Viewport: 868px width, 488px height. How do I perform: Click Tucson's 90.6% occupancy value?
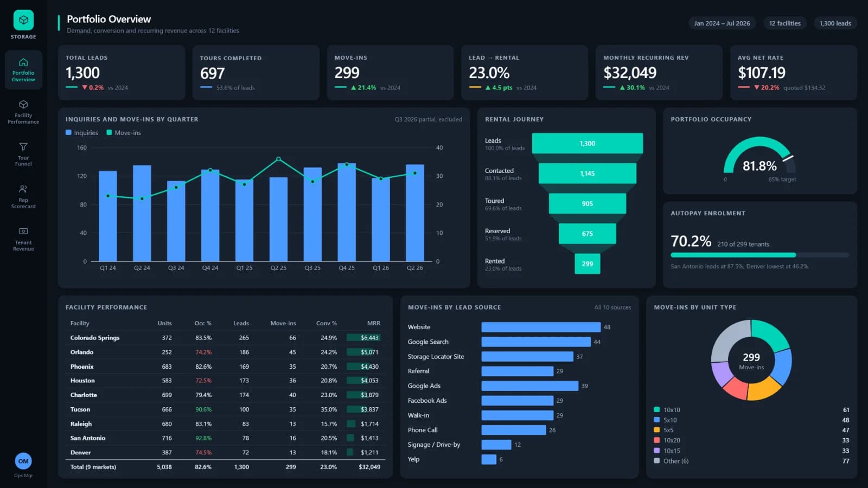coord(203,409)
